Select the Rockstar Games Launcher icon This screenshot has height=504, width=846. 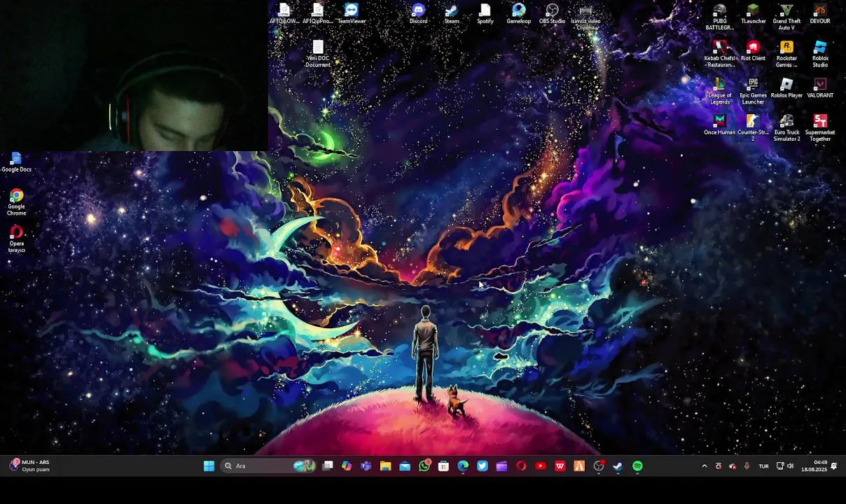coord(786,54)
